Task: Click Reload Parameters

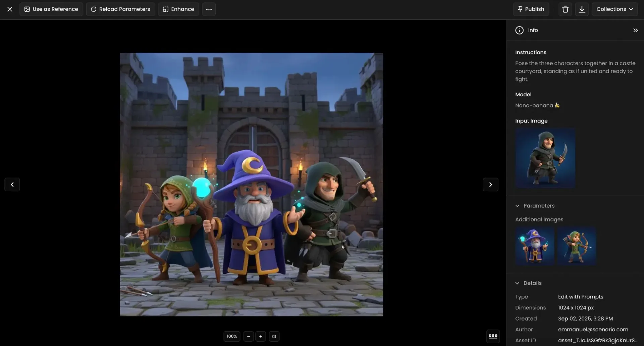Action: 120,9
